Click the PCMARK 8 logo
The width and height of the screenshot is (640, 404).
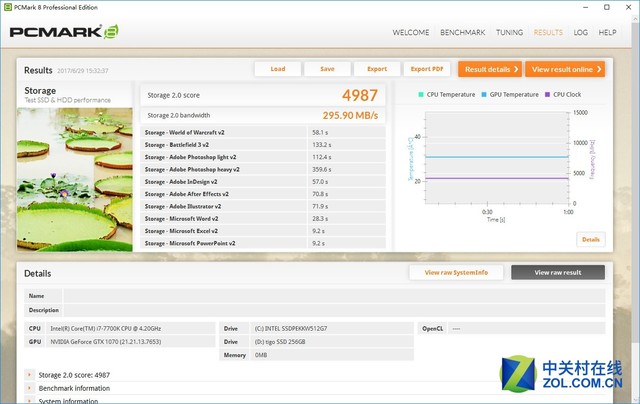[x=64, y=32]
